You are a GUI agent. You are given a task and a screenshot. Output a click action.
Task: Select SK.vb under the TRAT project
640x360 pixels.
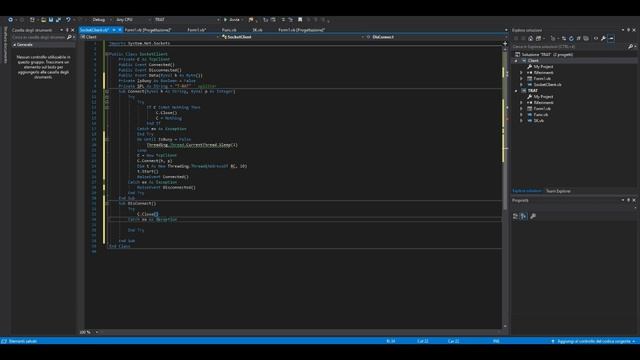(x=538, y=121)
